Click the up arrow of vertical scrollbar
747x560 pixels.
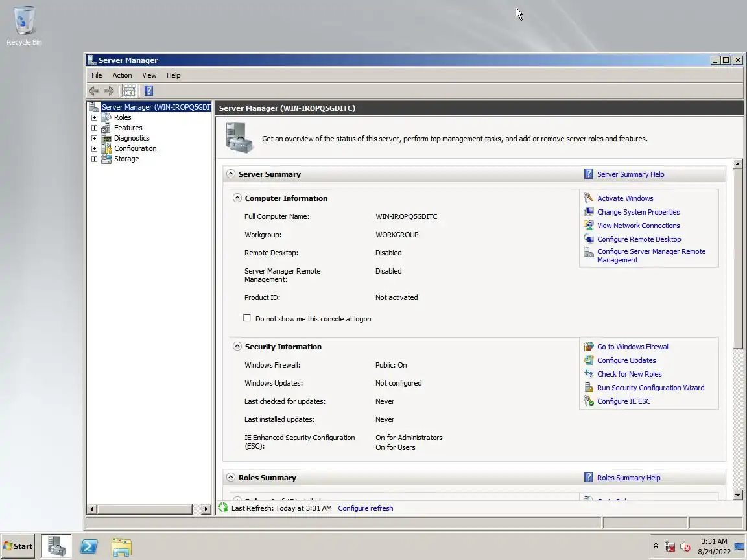[x=737, y=164]
